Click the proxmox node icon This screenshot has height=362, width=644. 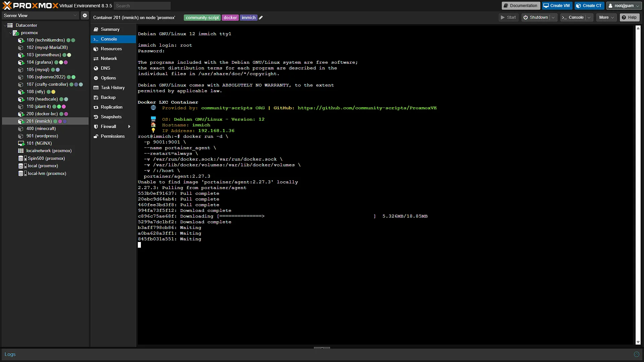click(x=16, y=33)
